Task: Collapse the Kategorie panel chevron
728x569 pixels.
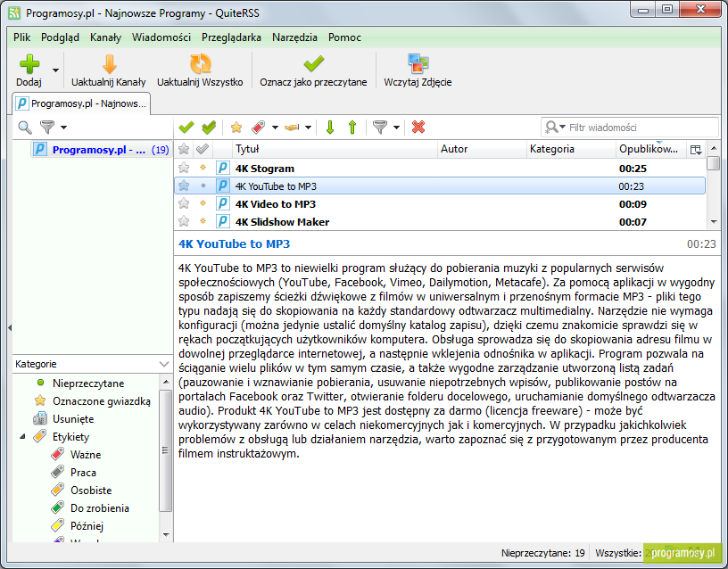Action: point(164,364)
